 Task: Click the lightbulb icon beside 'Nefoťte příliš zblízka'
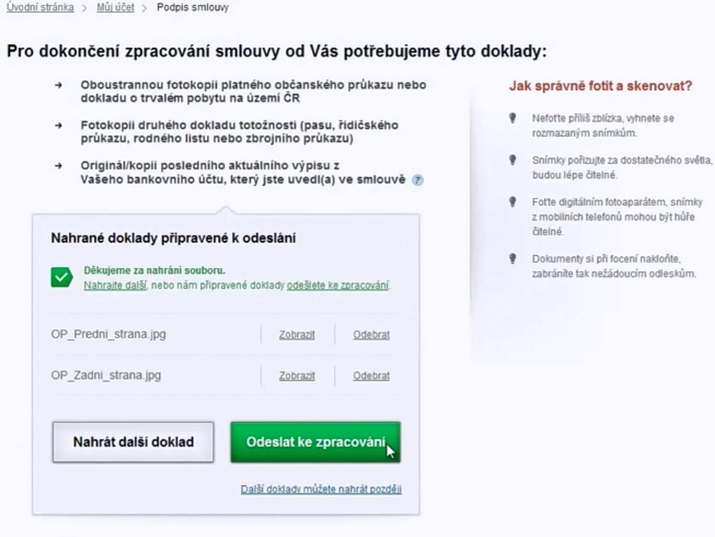(x=513, y=118)
